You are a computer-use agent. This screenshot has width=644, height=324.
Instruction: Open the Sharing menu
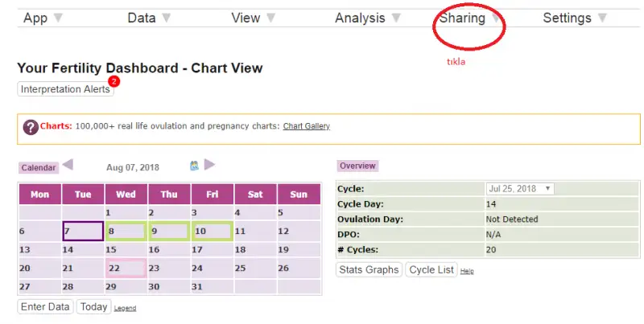(x=462, y=18)
